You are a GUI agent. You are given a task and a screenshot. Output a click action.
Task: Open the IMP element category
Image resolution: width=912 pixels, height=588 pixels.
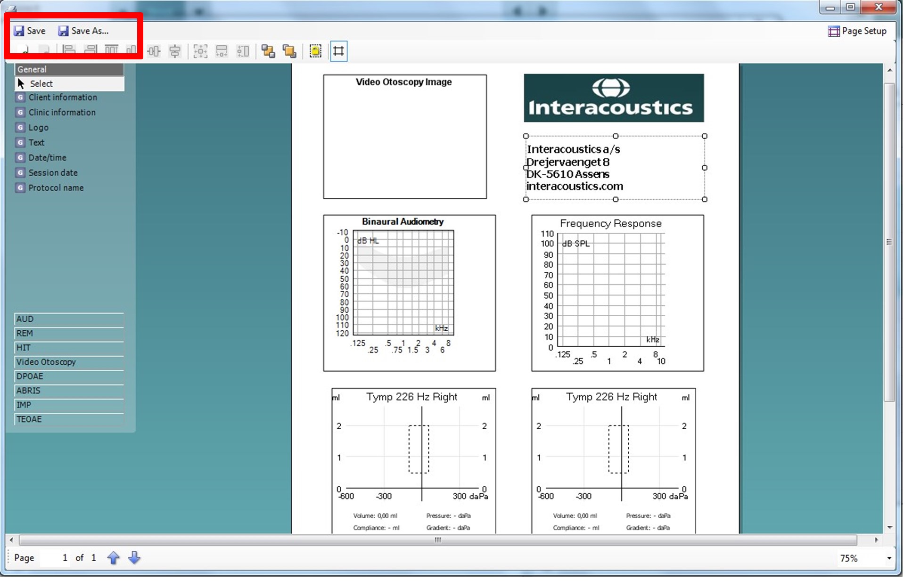(x=69, y=405)
